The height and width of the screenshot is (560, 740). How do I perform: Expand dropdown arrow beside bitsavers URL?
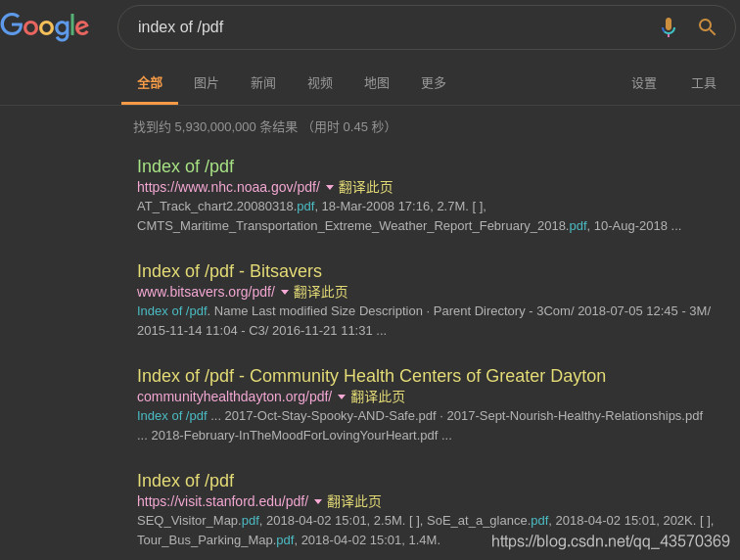[285, 293]
